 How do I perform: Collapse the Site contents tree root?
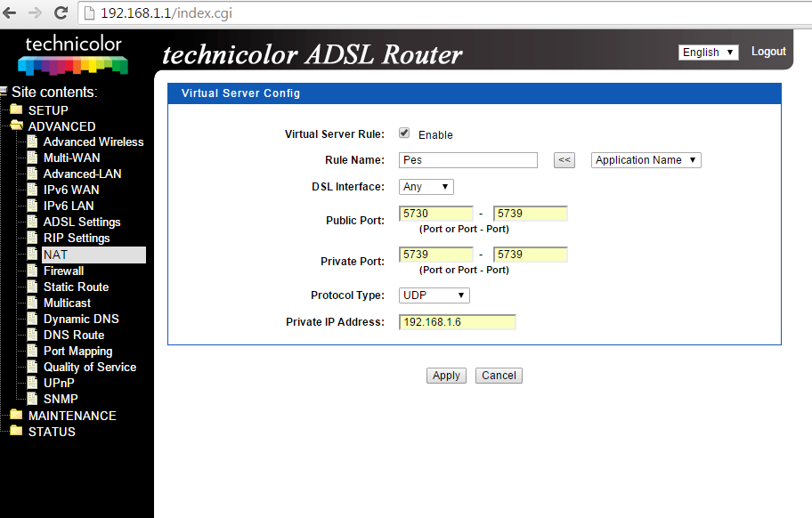pyautogui.click(x=3, y=92)
